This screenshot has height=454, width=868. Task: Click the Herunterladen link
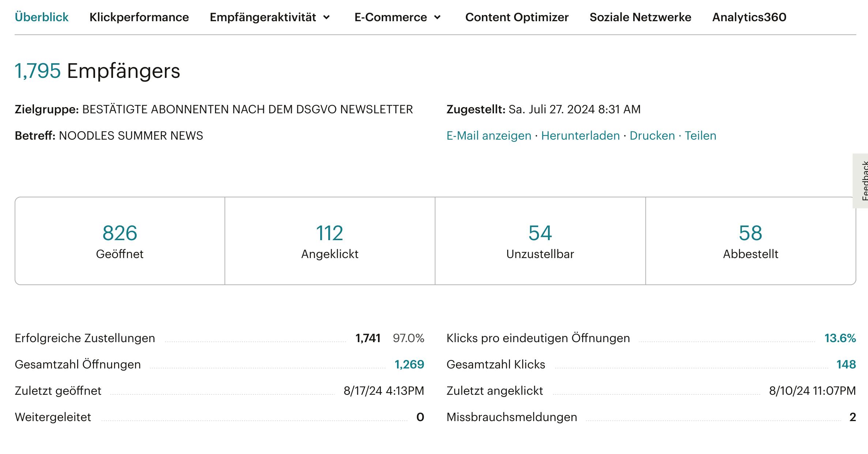click(x=580, y=136)
